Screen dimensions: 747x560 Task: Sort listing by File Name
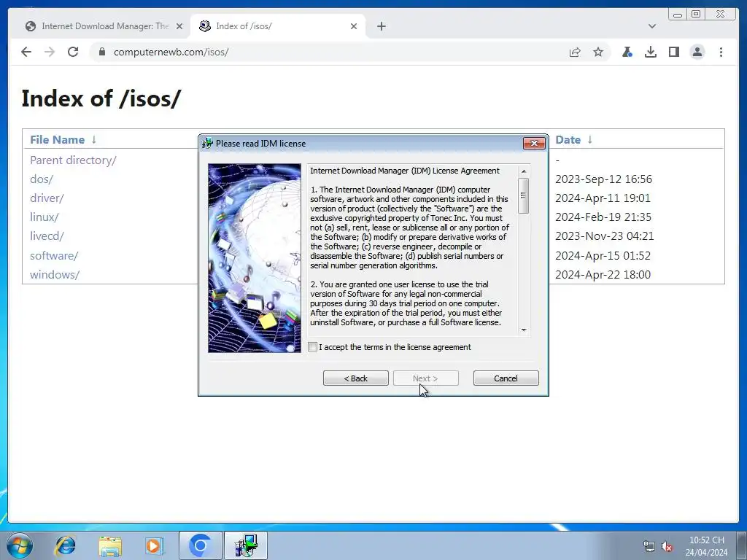(x=57, y=139)
